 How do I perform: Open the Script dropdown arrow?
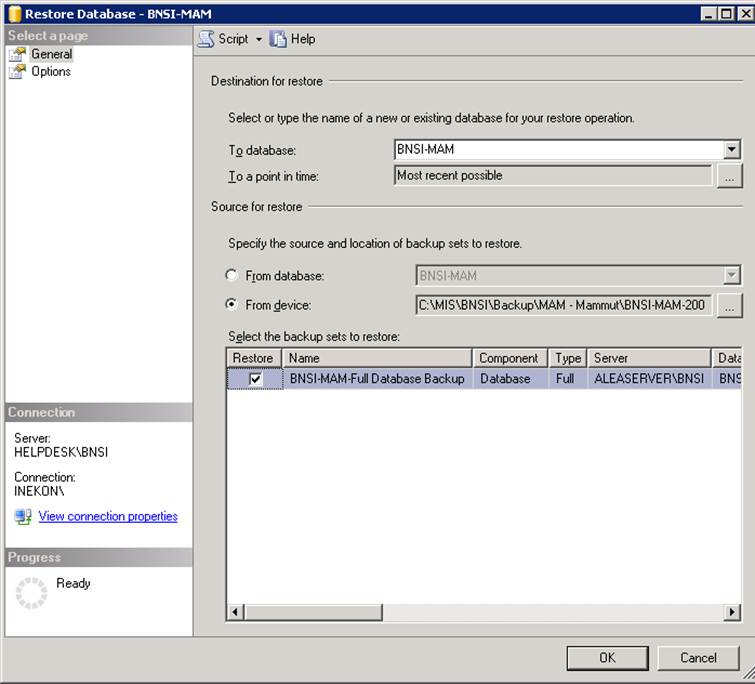(x=259, y=39)
